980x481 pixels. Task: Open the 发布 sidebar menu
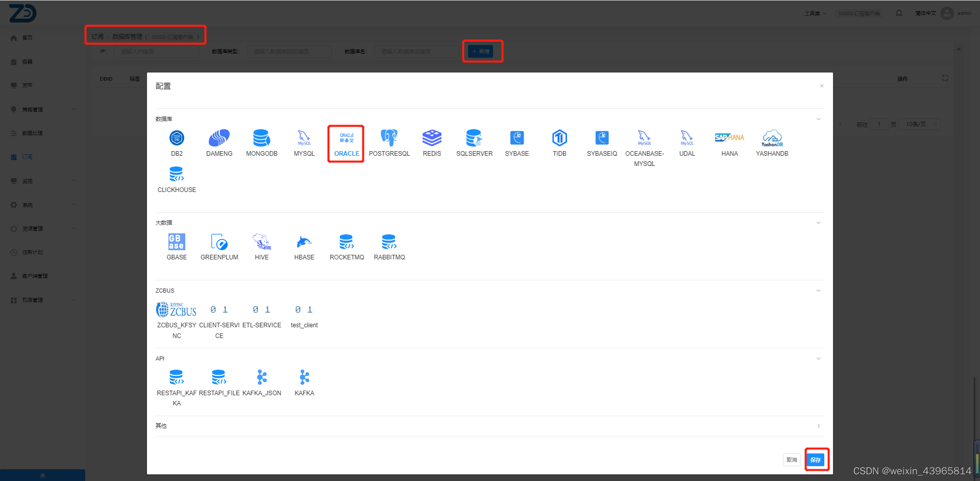[x=27, y=85]
